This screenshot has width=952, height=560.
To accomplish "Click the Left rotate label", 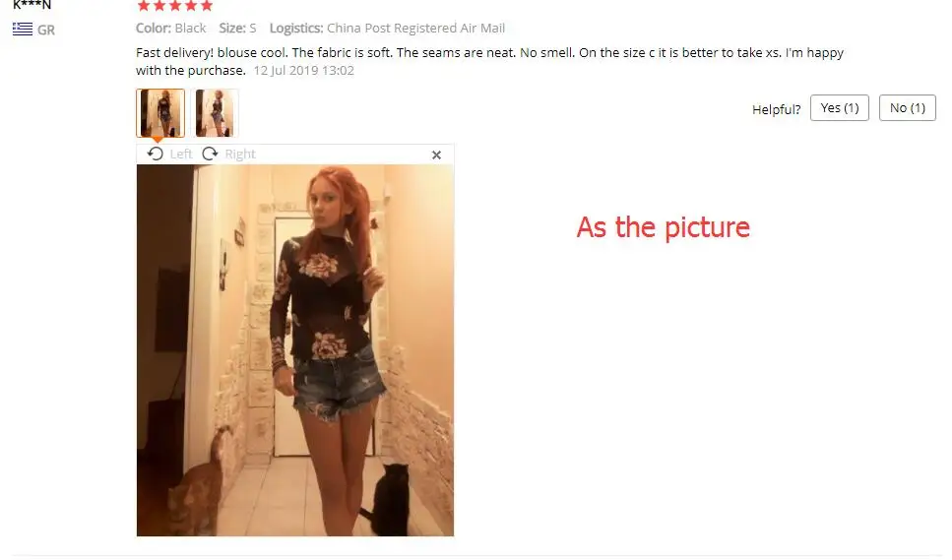I will (181, 155).
